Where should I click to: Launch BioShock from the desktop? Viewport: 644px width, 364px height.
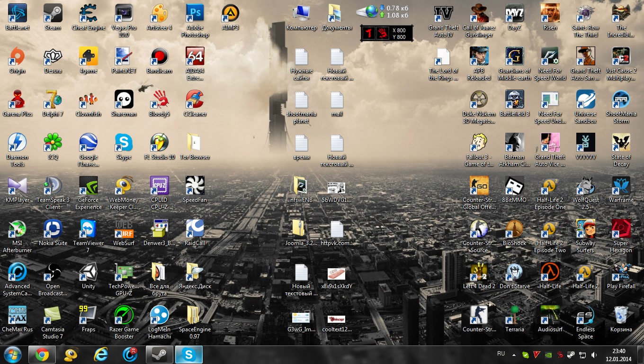coord(514,233)
